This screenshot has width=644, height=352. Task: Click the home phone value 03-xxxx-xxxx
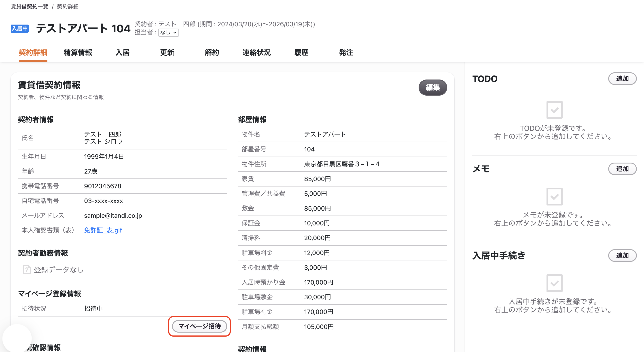[x=104, y=201]
